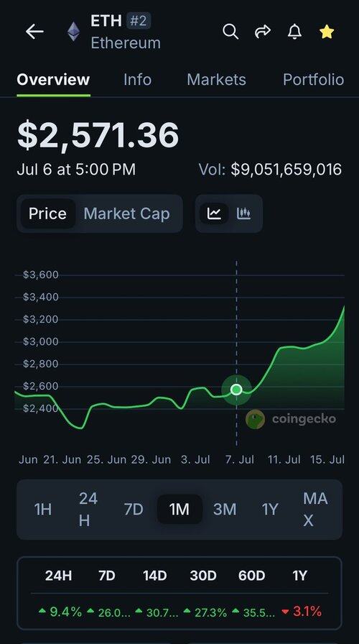Tap the share arrow icon
This screenshot has width=359, height=644.
pos(263,31)
